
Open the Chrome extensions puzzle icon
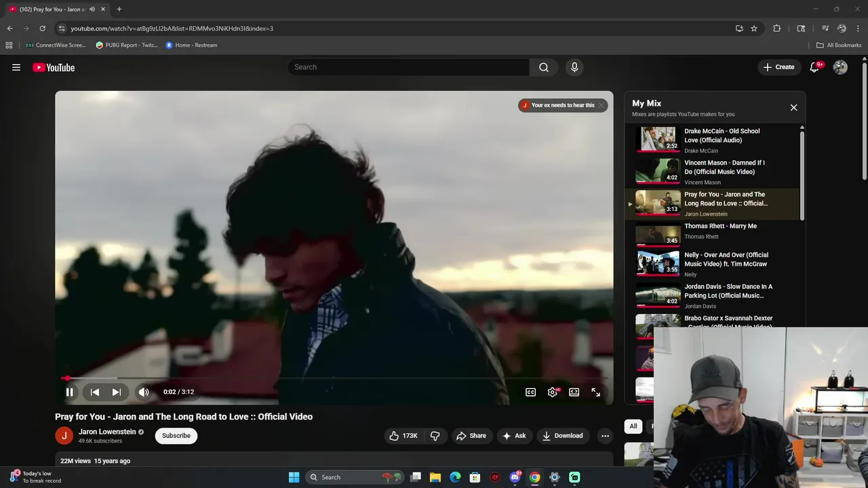coord(777,28)
